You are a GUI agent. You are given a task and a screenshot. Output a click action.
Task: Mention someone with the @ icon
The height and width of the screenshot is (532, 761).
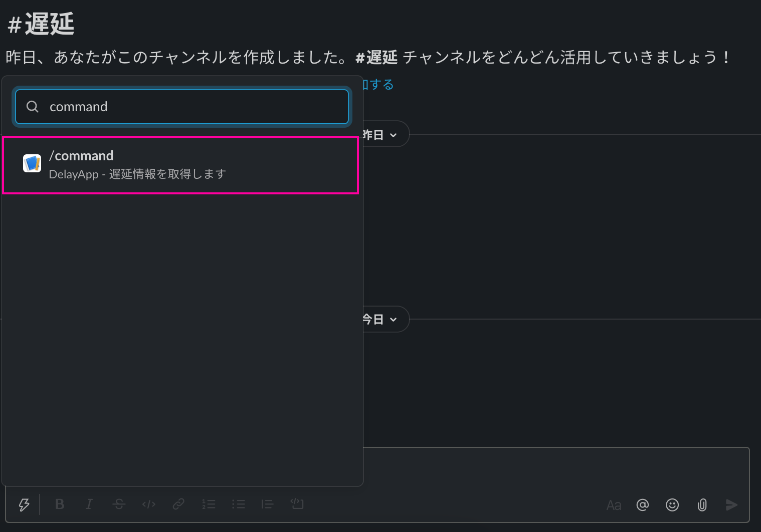(643, 505)
